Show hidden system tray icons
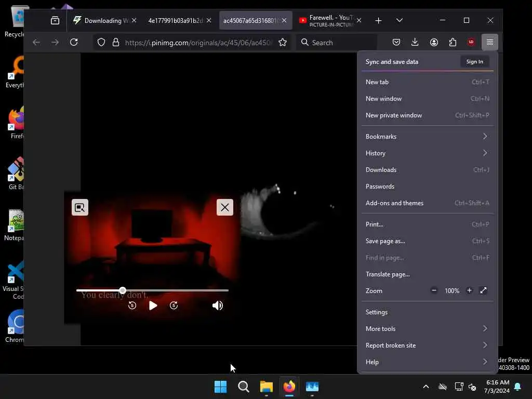 click(426, 387)
